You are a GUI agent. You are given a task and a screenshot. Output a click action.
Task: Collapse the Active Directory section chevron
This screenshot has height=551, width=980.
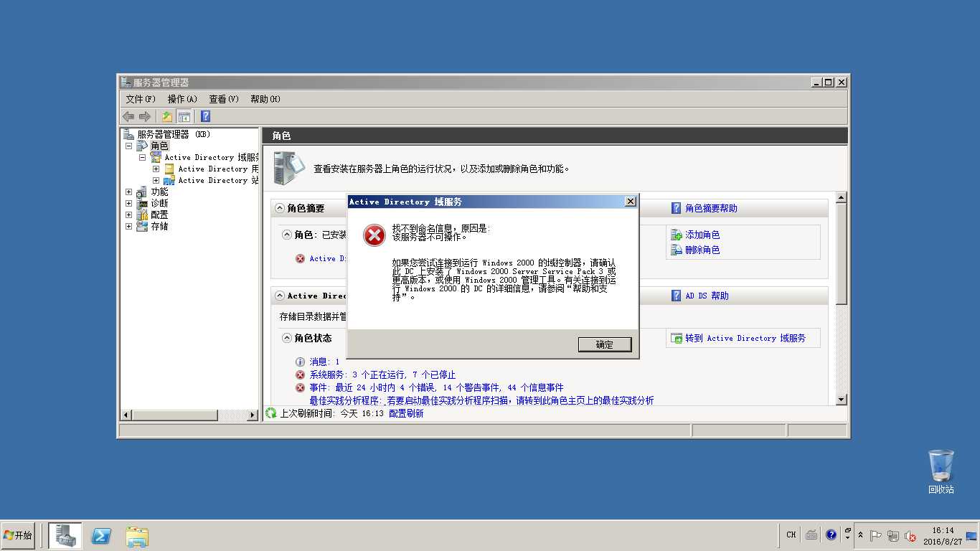[280, 296]
